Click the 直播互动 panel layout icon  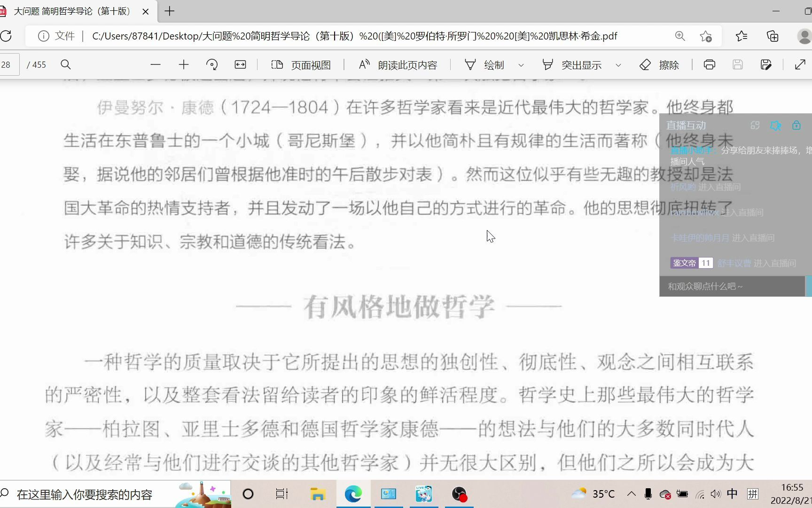755,126
